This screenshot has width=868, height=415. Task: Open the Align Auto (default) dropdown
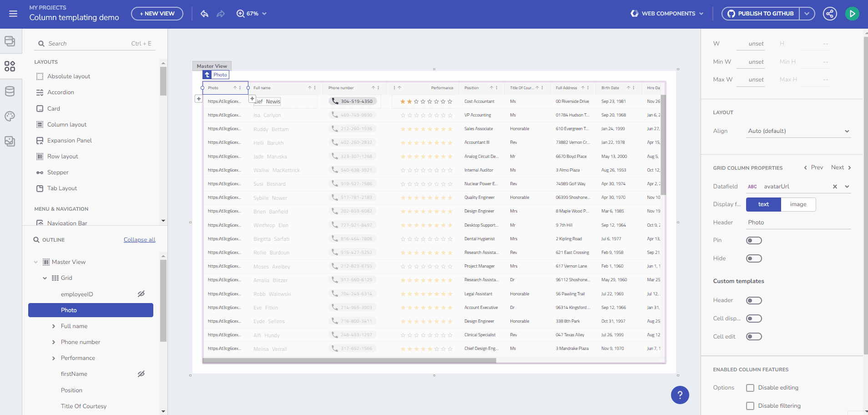[x=798, y=131]
